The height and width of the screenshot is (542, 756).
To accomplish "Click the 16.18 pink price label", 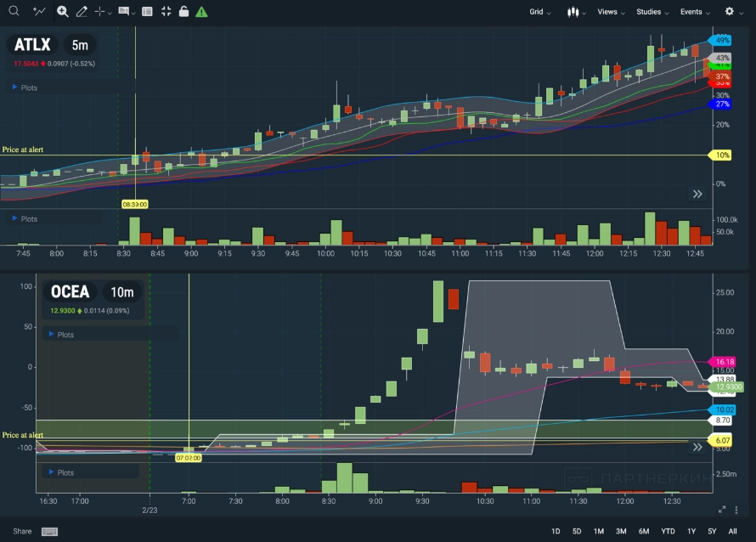I will click(x=722, y=361).
